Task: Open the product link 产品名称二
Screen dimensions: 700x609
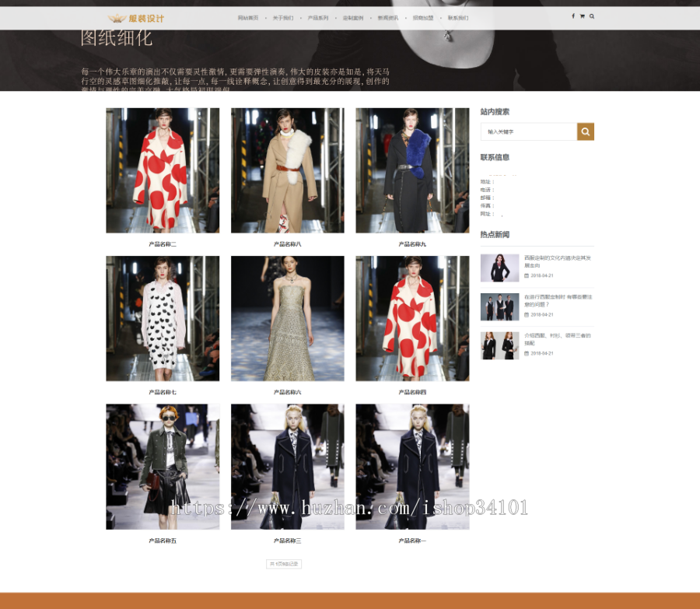Action: click(162, 243)
